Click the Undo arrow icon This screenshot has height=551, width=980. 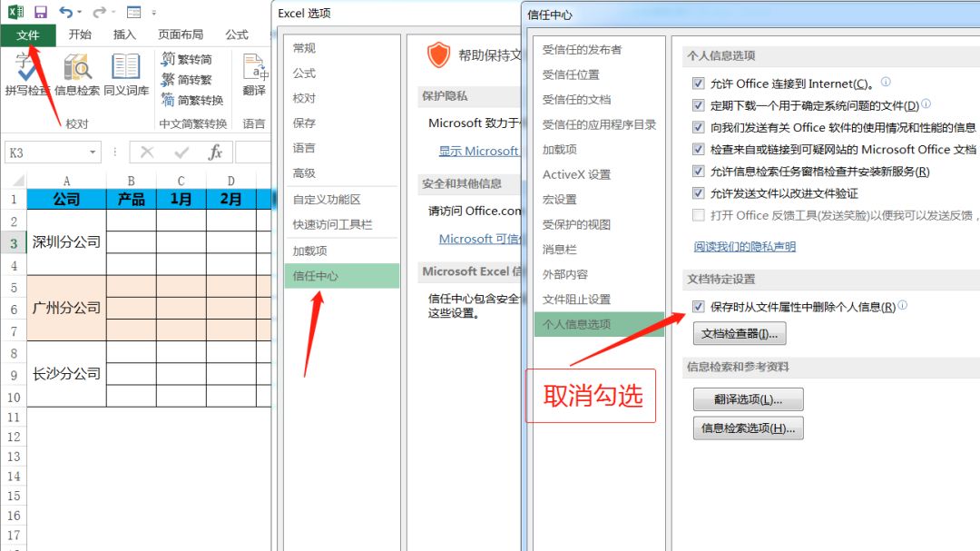coord(65,12)
